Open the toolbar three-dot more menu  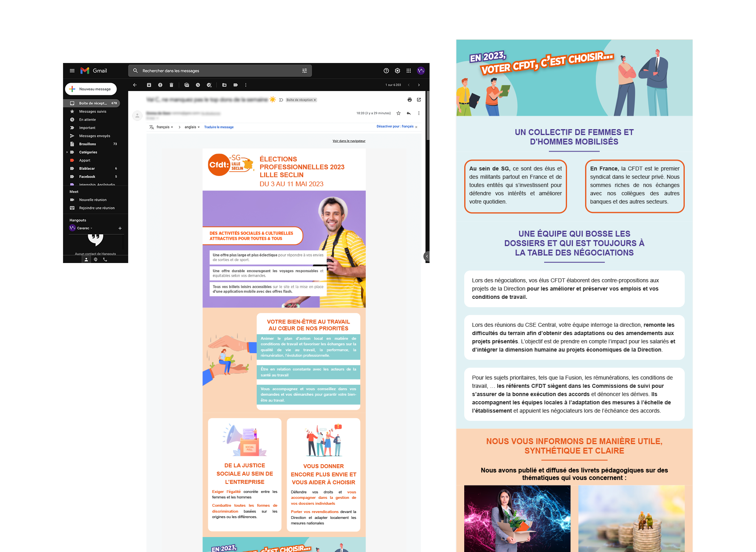coord(246,85)
